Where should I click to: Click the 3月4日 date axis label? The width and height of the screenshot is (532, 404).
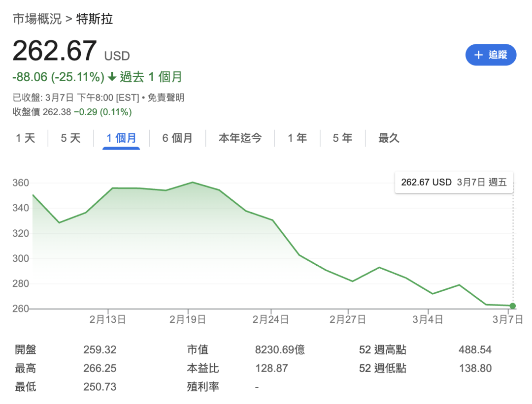[428, 319]
